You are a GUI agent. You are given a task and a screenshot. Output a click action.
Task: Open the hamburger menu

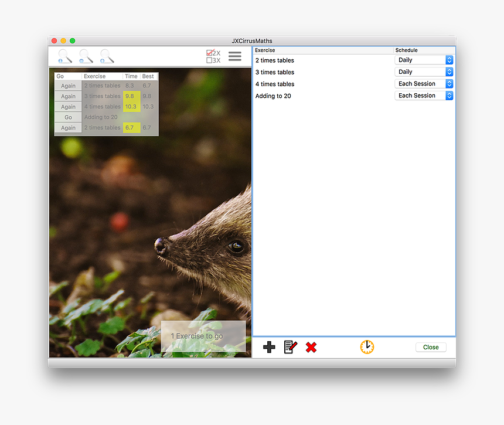click(x=234, y=56)
